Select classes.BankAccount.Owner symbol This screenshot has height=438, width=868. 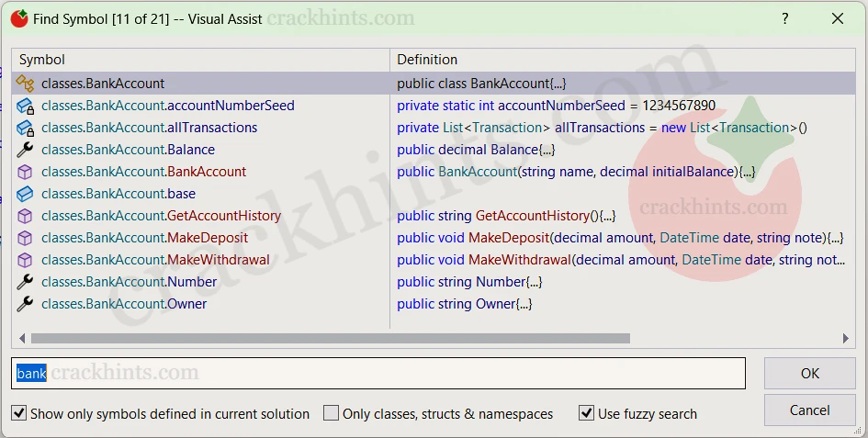coord(124,304)
